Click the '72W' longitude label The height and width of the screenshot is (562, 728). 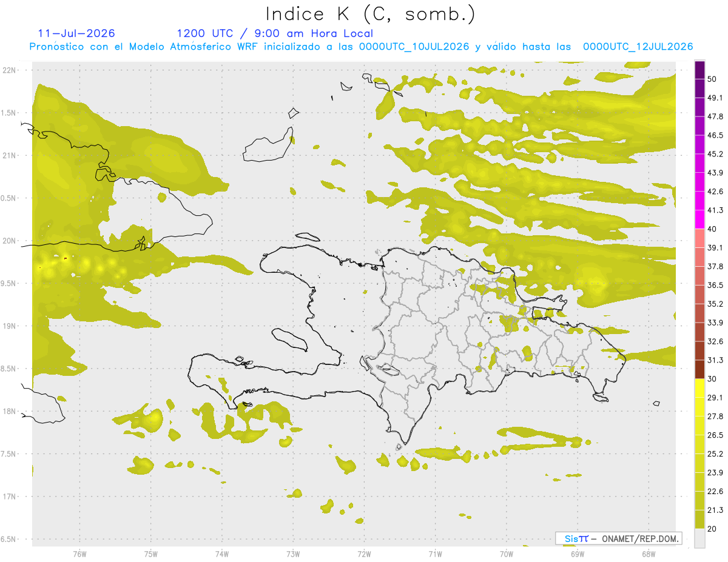coord(364,554)
